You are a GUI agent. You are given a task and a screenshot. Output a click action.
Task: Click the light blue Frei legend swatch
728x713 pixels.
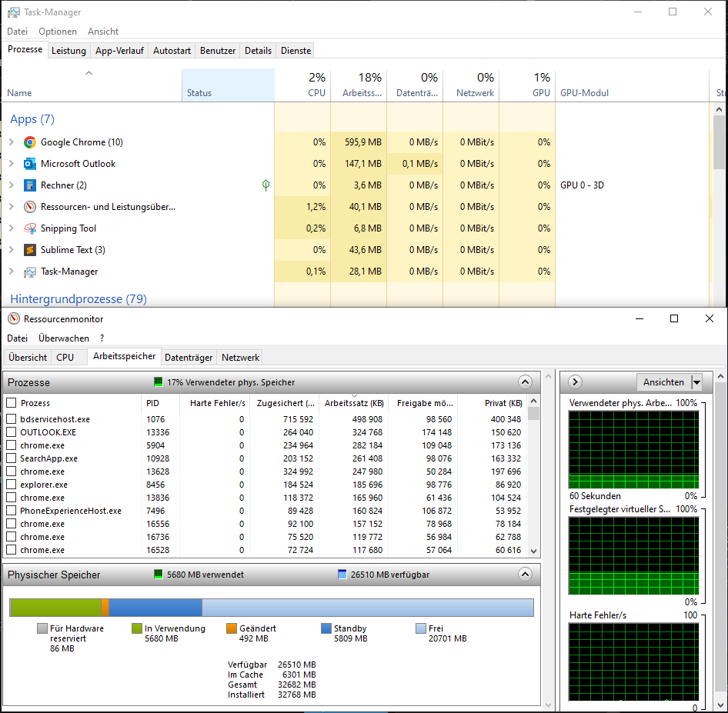pyautogui.click(x=421, y=628)
